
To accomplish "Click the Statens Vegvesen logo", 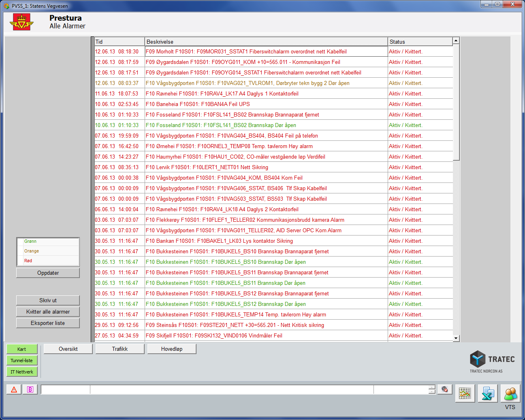I will coord(21,22).
